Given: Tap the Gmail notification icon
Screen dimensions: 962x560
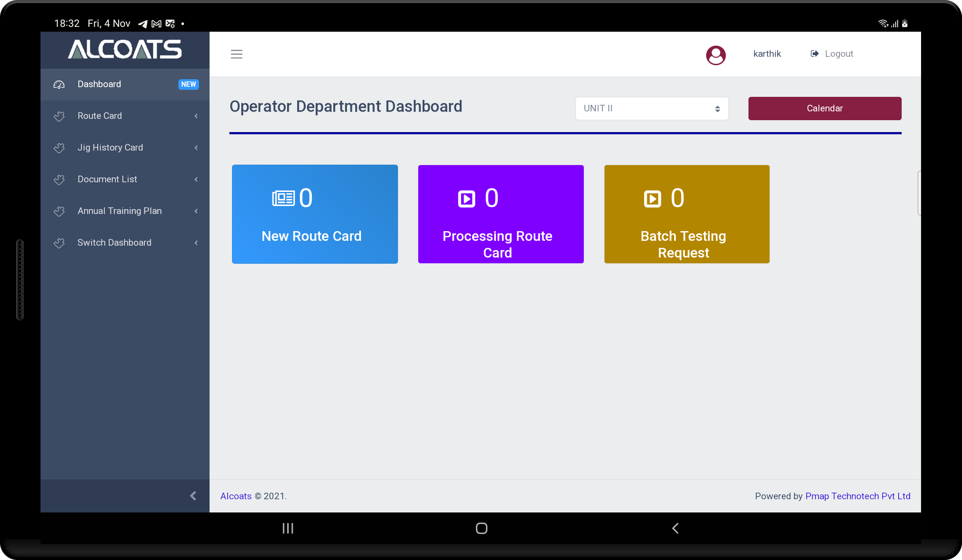Looking at the screenshot, I should tap(156, 24).
